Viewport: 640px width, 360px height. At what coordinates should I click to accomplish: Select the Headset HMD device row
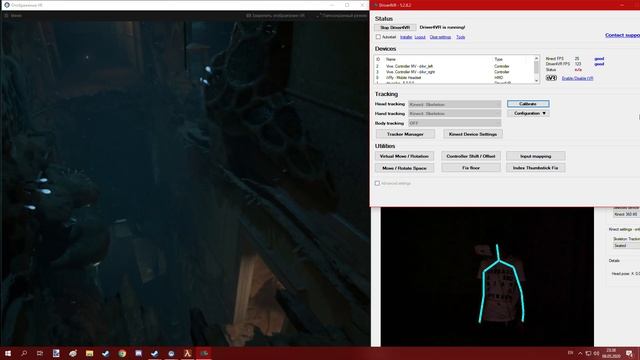(x=455, y=78)
